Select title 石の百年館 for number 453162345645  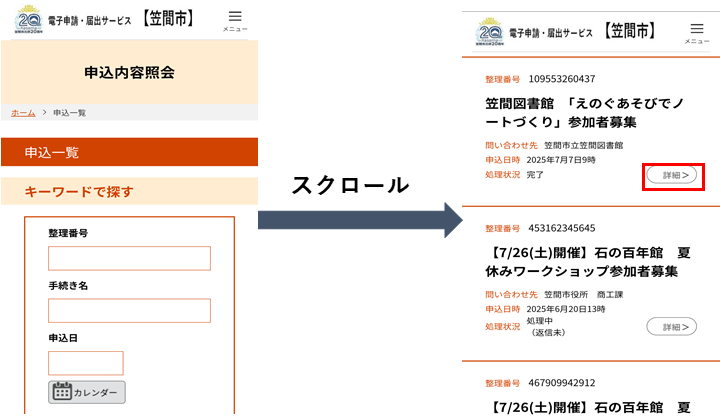click(x=588, y=262)
